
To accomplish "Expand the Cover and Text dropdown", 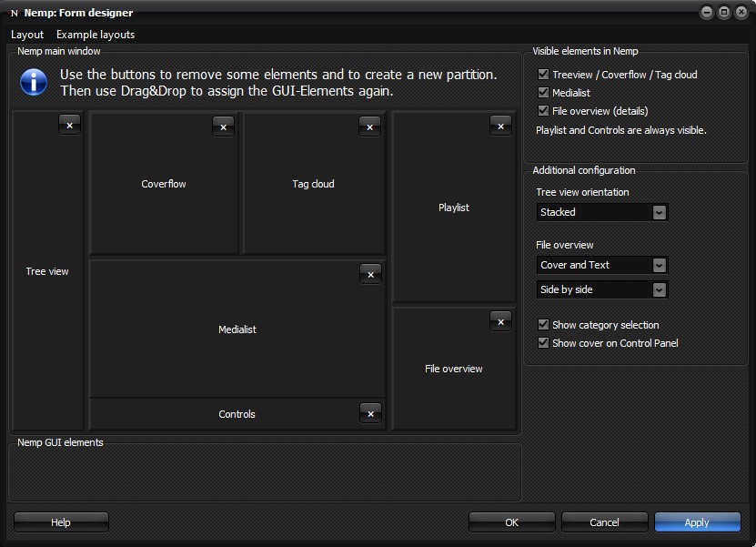I will pyautogui.click(x=660, y=266).
